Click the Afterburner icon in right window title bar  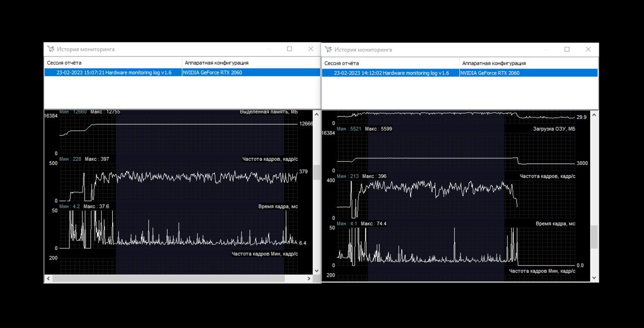pos(328,49)
